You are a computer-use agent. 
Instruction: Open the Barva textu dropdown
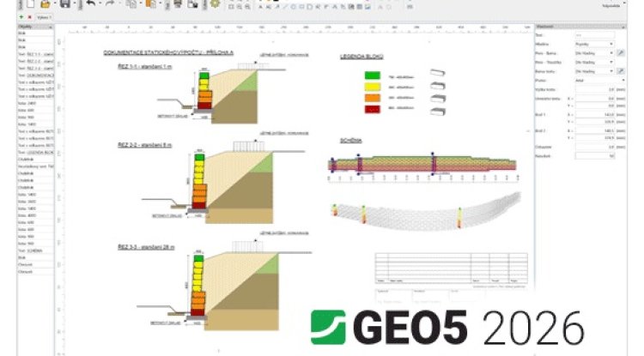[x=594, y=71]
